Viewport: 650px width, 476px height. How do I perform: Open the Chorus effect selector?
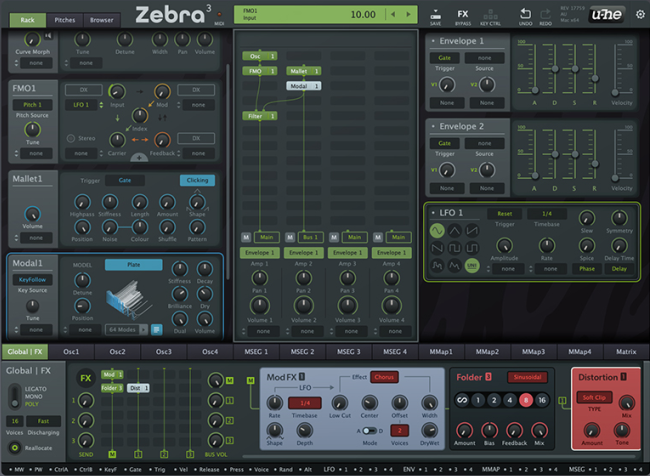384,377
